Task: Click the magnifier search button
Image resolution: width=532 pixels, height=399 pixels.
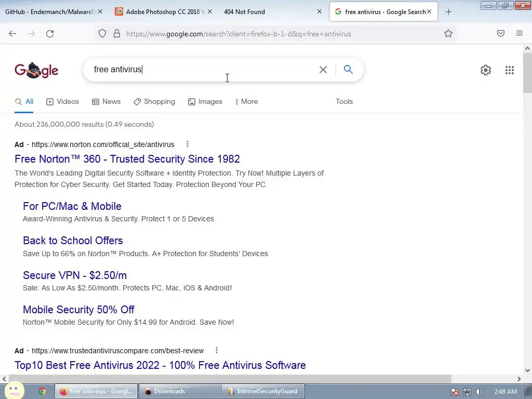Action: pos(348,69)
